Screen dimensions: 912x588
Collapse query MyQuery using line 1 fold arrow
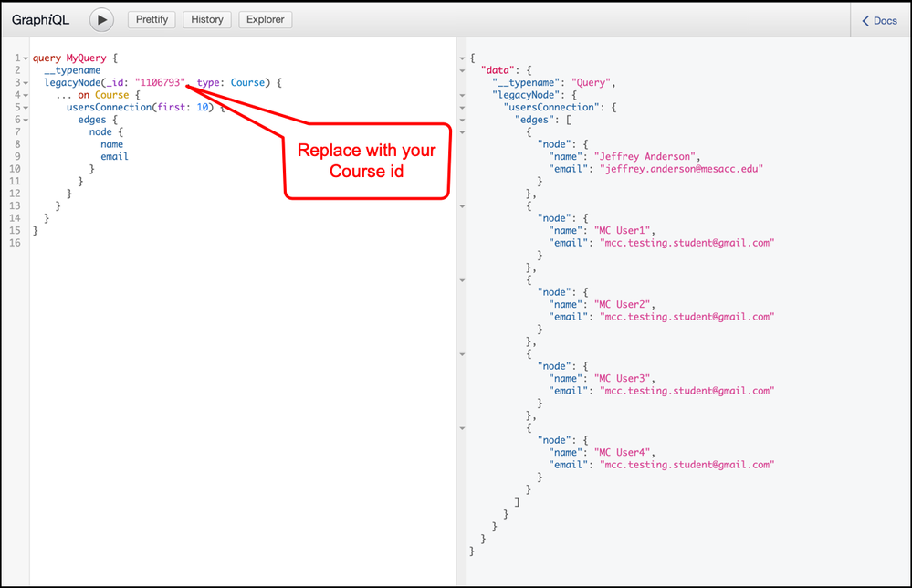[25, 57]
